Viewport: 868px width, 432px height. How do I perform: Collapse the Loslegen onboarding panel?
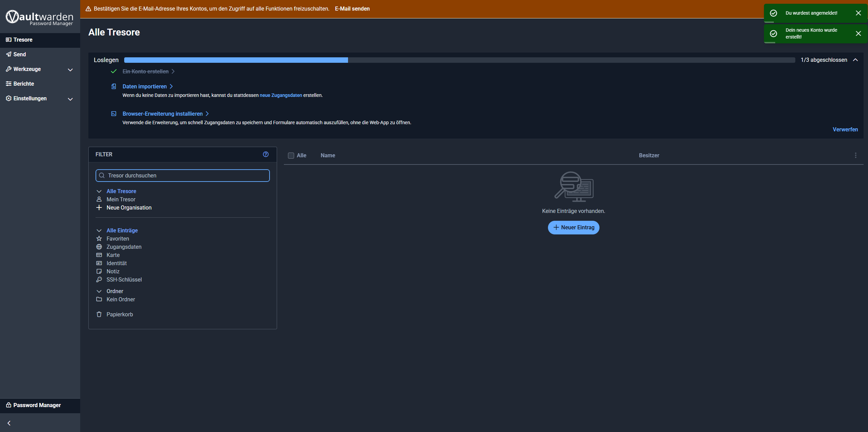click(x=855, y=60)
